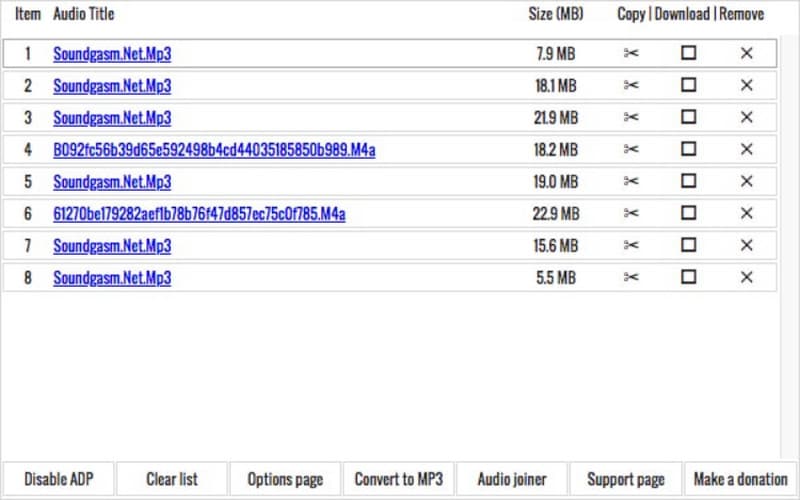Select the 21.9 MB item for download
800x500 pixels.
(x=689, y=117)
